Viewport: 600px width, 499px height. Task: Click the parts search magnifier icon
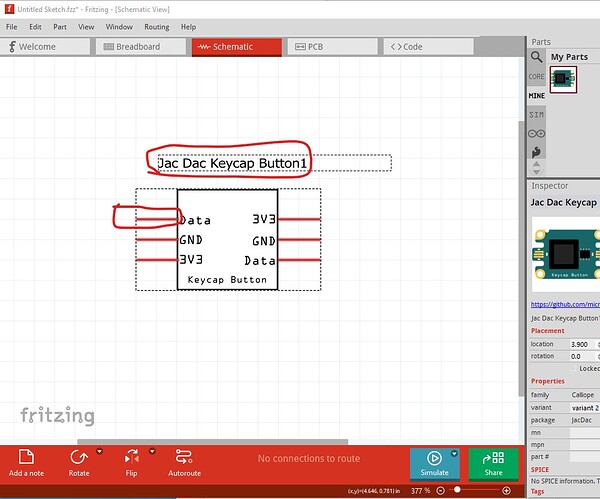pyautogui.click(x=536, y=57)
